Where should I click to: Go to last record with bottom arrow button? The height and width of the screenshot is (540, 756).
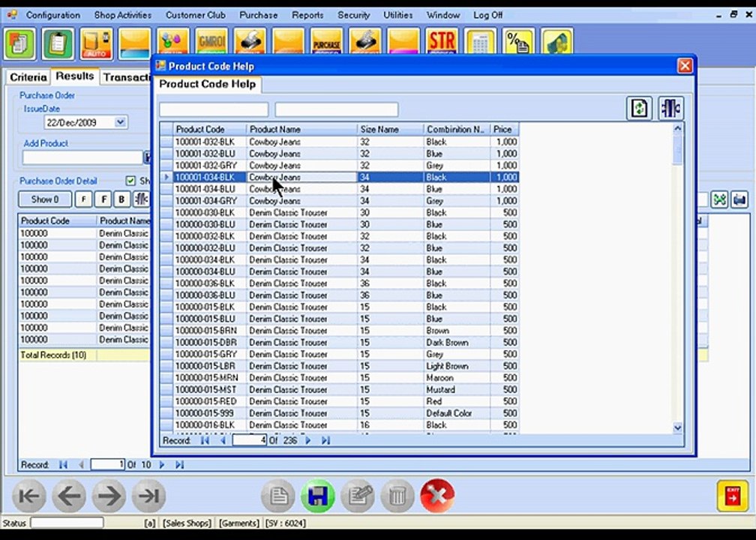[x=149, y=496]
